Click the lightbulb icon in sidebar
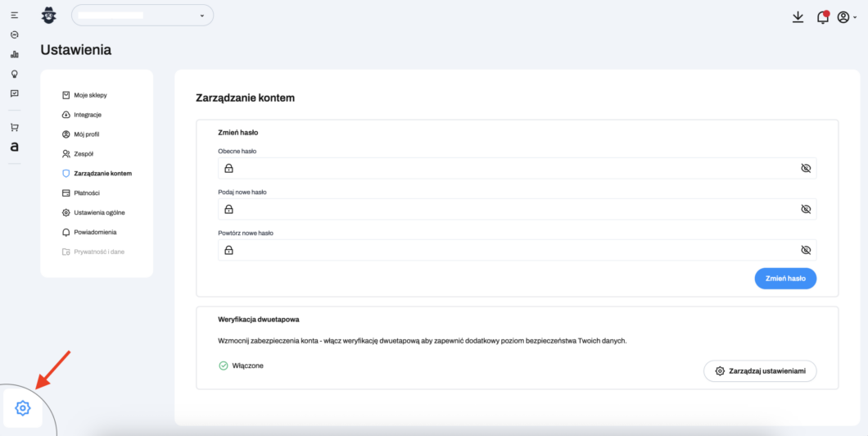 tap(14, 74)
